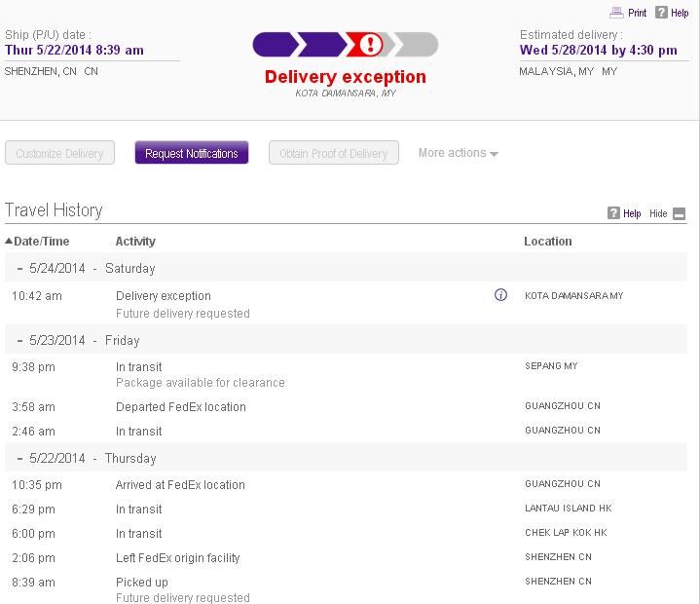
Task: Click the Location column header
Action: (x=547, y=242)
